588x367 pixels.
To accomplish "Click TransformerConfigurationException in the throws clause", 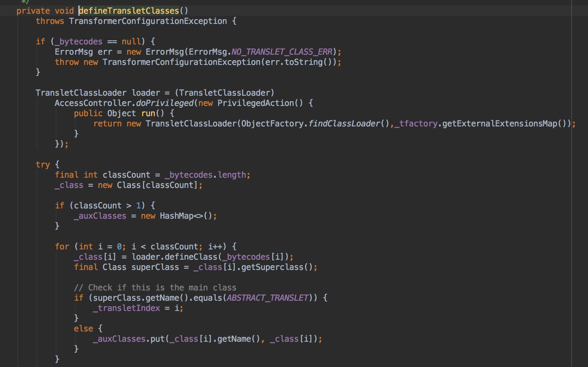I will (x=148, y=21).
